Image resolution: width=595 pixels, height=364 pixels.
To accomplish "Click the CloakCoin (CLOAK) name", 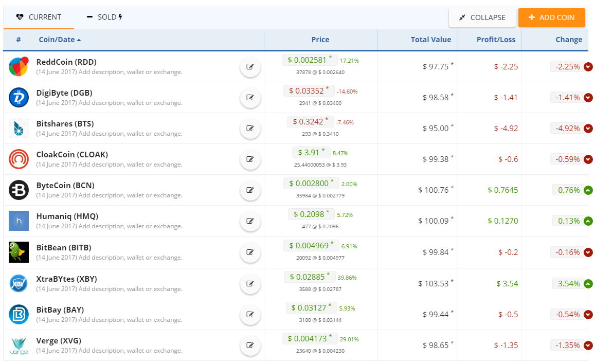I will point(72,155).
